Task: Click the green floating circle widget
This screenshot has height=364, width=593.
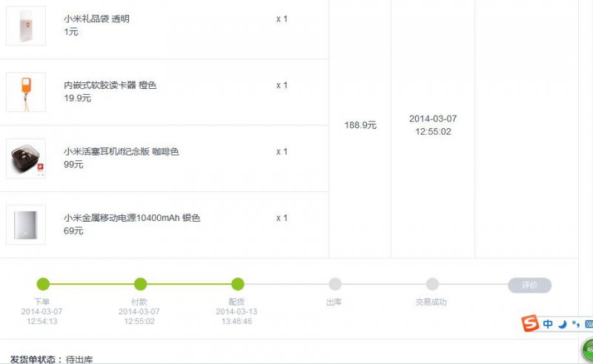Action: [587, 350]
